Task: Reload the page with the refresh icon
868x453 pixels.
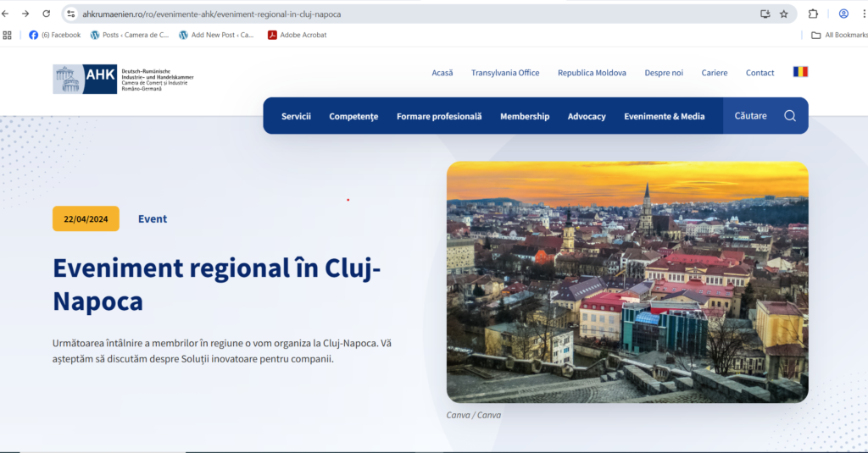Action: pos(47,14)
